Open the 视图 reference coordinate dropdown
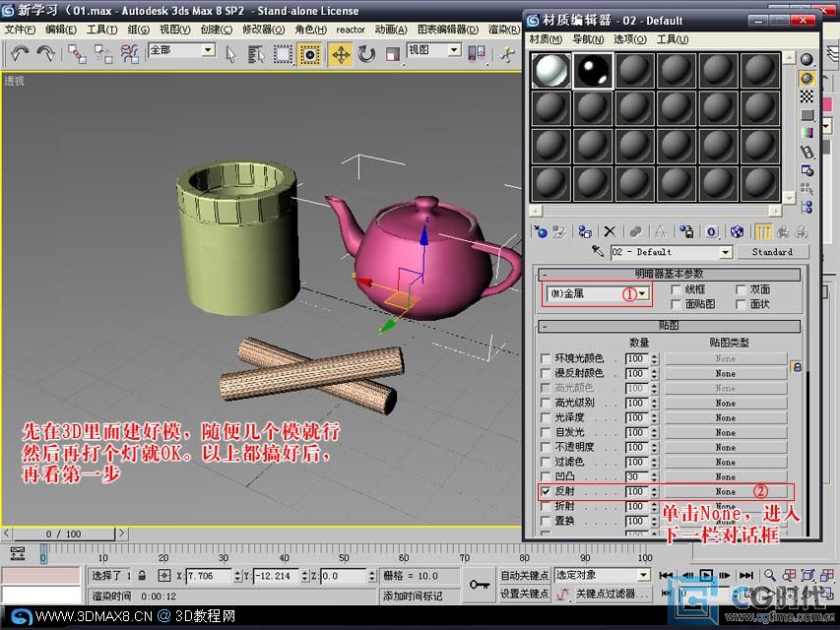Viewport: 840px width, 630px height. pos(454,50)
